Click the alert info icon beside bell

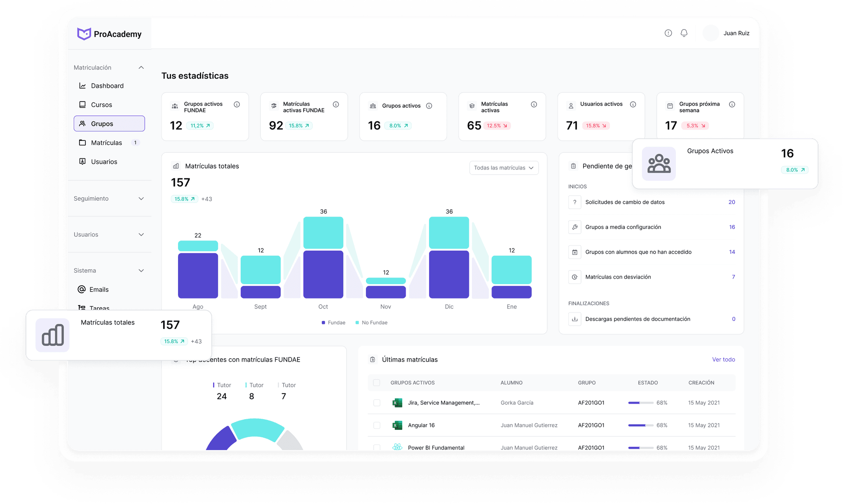(x=668, y=33)
